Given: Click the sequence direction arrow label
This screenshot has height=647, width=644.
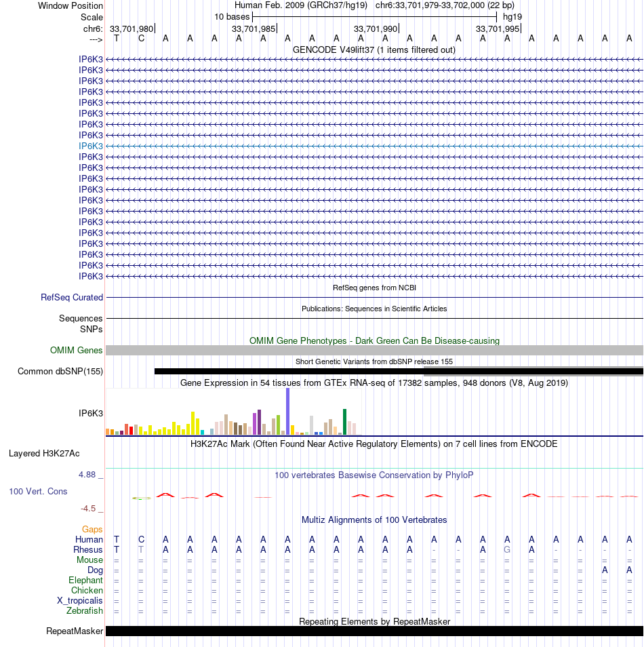Looking at the screenshot, I should (x=96, y=39).
